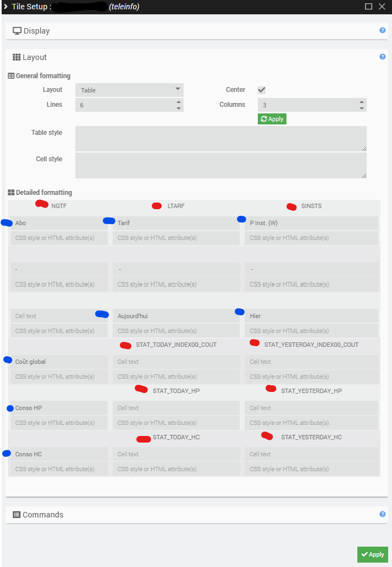Click the SINSTS command label
Viewport: 392px width, 567px height.
pos(311,206)
